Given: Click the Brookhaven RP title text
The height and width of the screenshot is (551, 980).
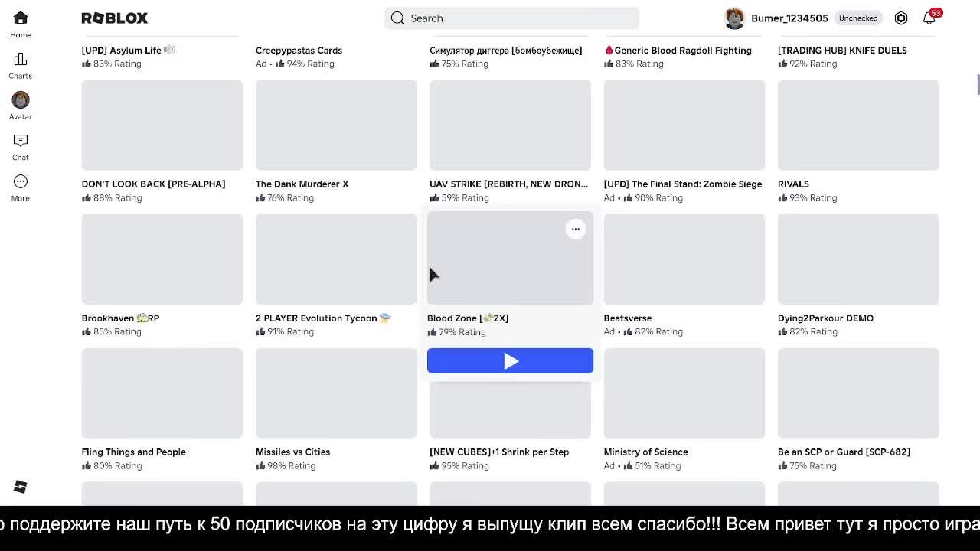Looking at the screenshot, I should click(x=120, y=318).
